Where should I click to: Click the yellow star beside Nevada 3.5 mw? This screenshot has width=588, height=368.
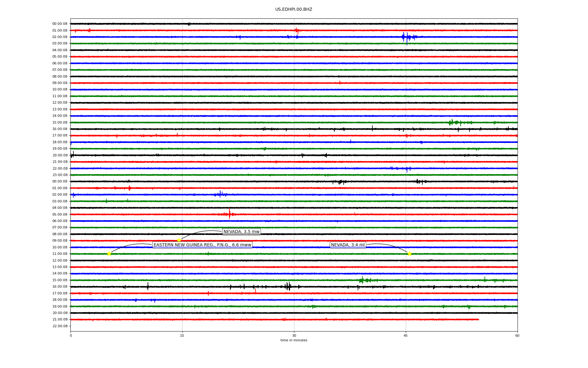[x=179, y=240]
